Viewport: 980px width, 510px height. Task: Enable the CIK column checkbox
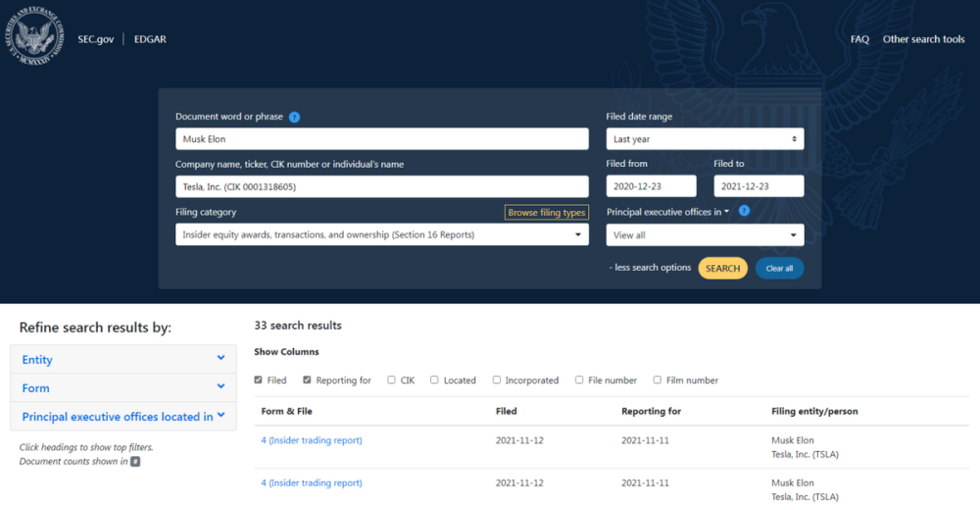click(391, 380)
